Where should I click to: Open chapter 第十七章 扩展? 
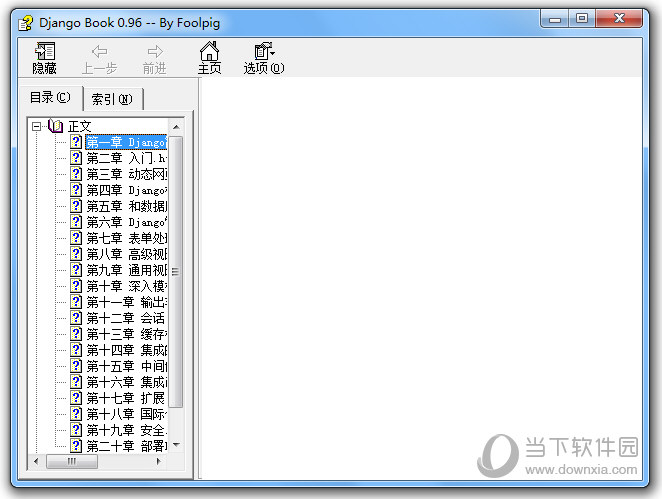pyautogui.click(x=125, y=398)
